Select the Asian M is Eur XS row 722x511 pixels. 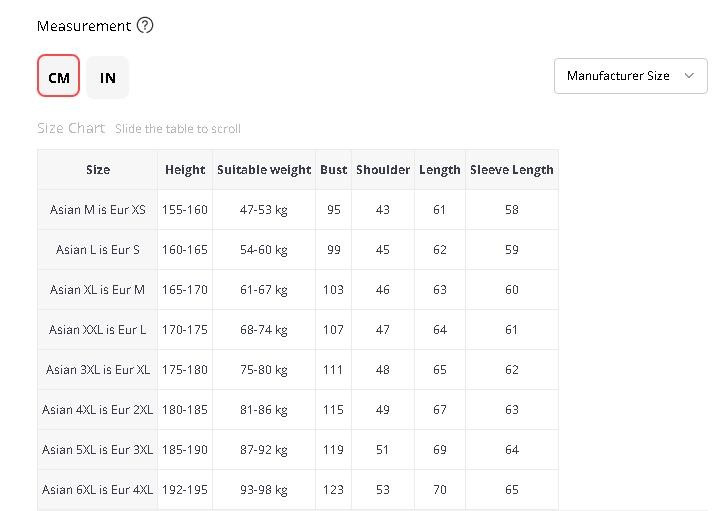point(98,210)
